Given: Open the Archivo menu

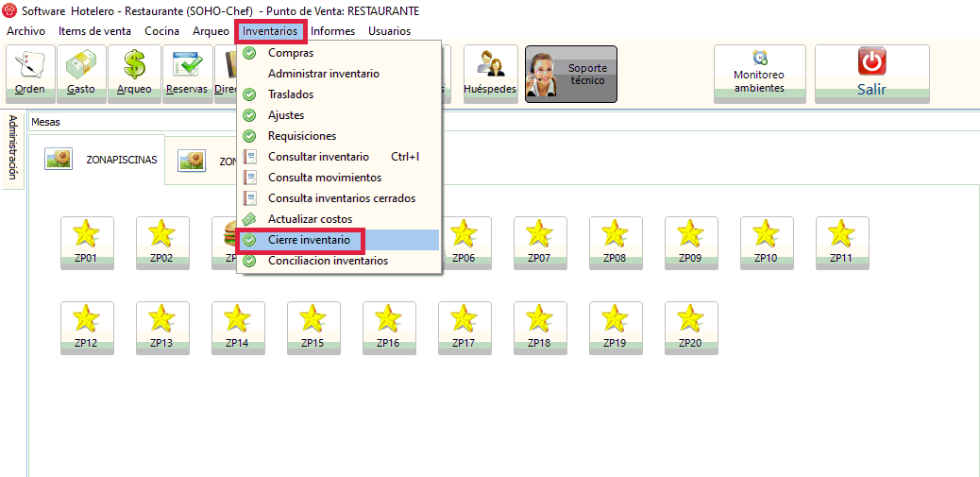Looking at the screenshot, I should coord(25,31).
